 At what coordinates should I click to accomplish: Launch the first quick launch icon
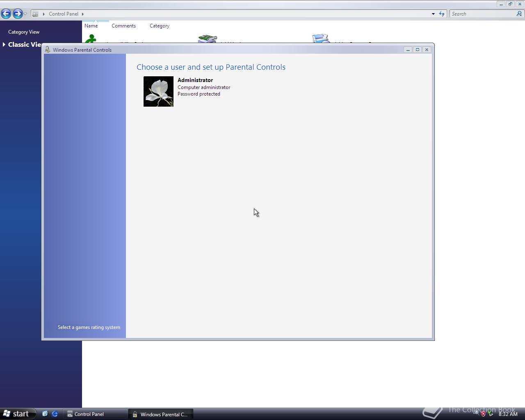click(45, 414)
